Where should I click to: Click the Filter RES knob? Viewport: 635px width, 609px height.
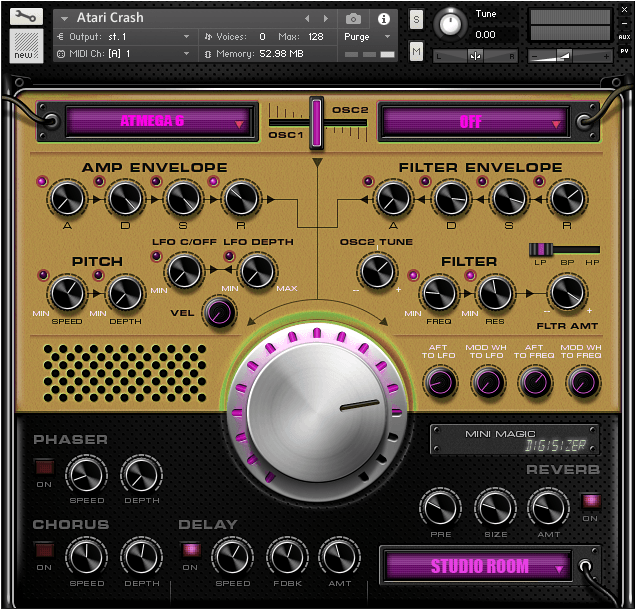click(x=495, y=294)
